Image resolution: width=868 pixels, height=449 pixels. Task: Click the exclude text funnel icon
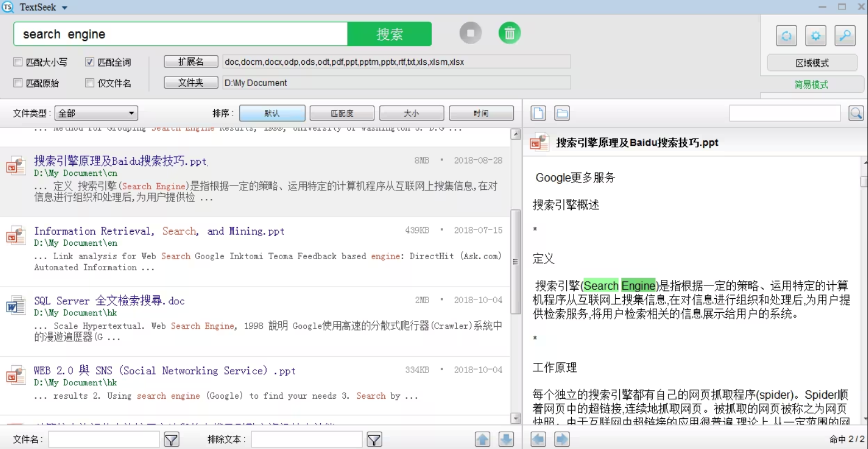(x=374, y=440)
